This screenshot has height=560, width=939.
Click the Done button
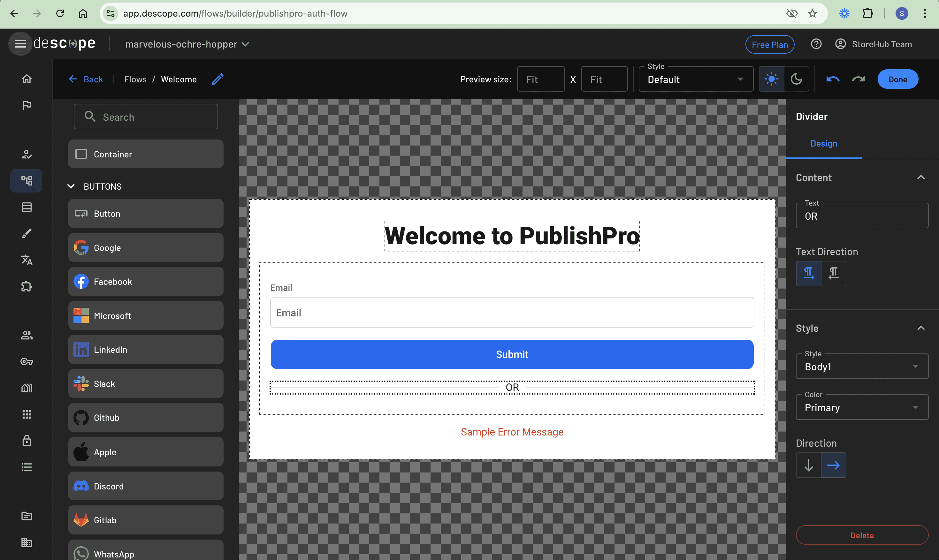point(897,79)
